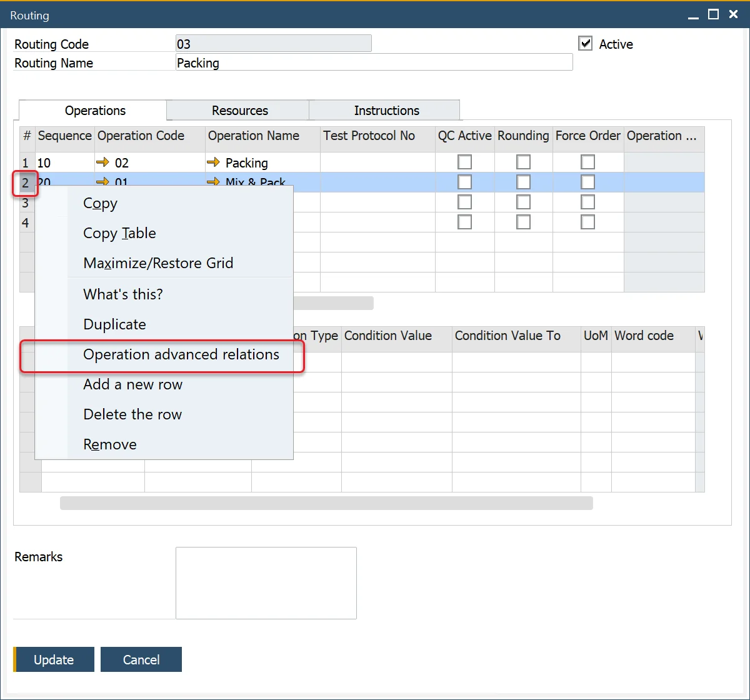Click the lower grid horizontal scrollbar
The width and height of the screenshot is (750, 700).
pos(326,503)
